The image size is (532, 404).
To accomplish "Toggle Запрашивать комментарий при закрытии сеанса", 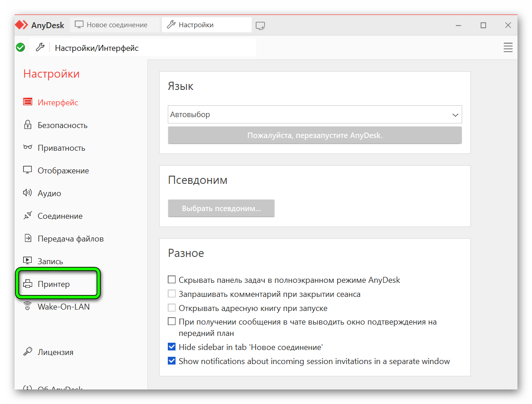I will [x=172, y=293].
